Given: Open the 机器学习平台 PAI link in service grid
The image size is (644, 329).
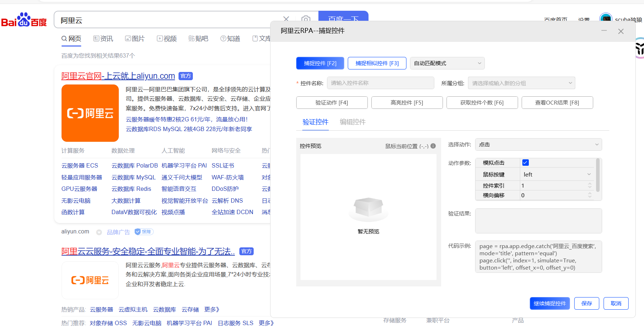Looking at the screenshot, I should [184, 166].
